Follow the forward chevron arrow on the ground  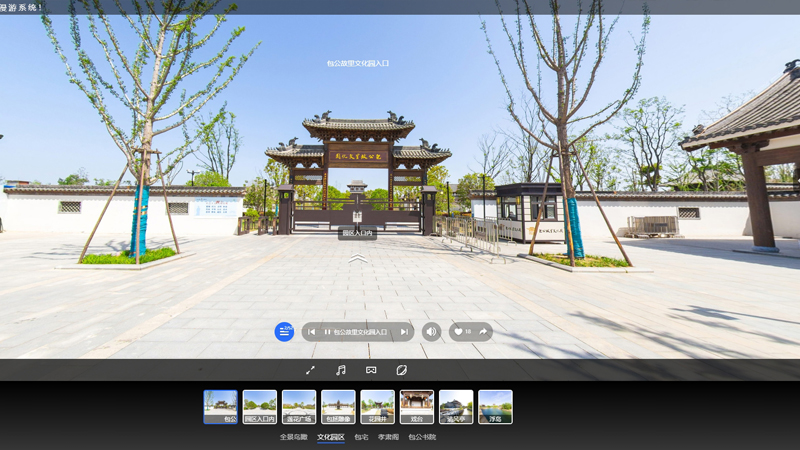pos(358,258)
